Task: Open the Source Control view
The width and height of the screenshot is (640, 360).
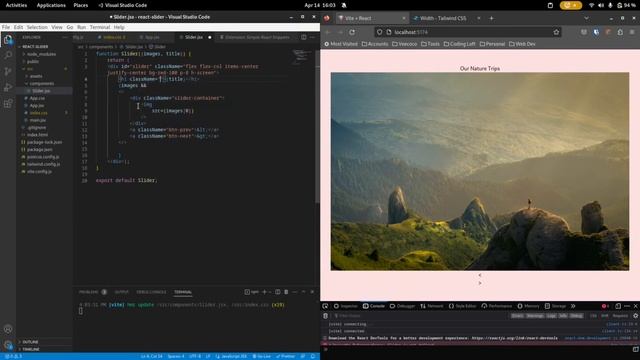Action: (8, 71)
